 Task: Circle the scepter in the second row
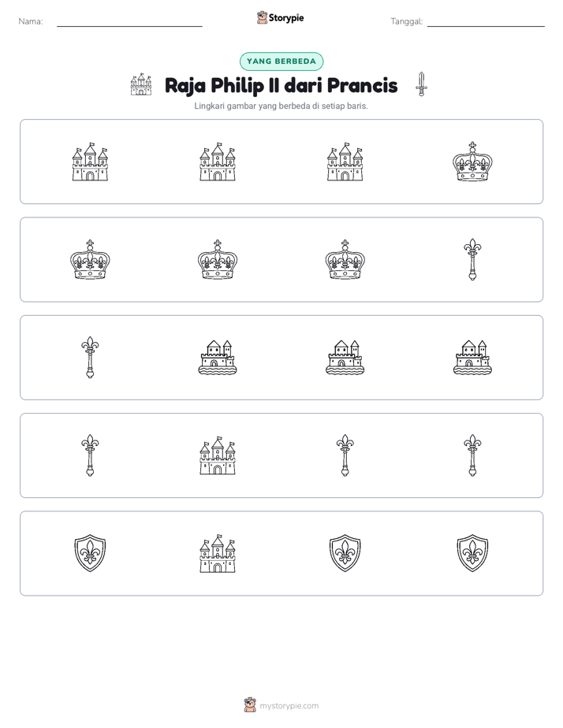(472, 259)
